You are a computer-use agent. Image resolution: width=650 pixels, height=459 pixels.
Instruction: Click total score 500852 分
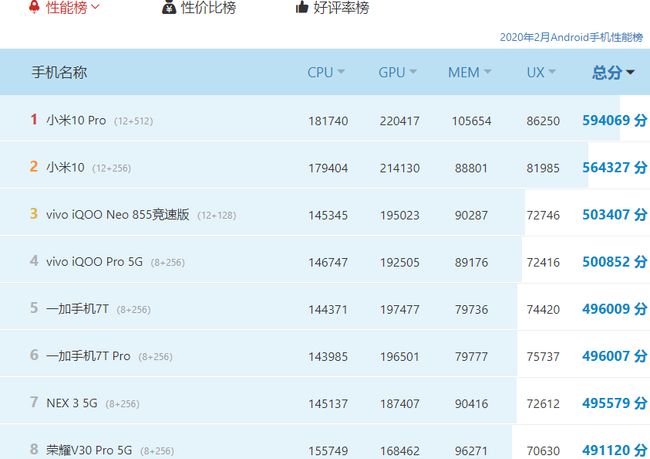[x=614, y=262]
